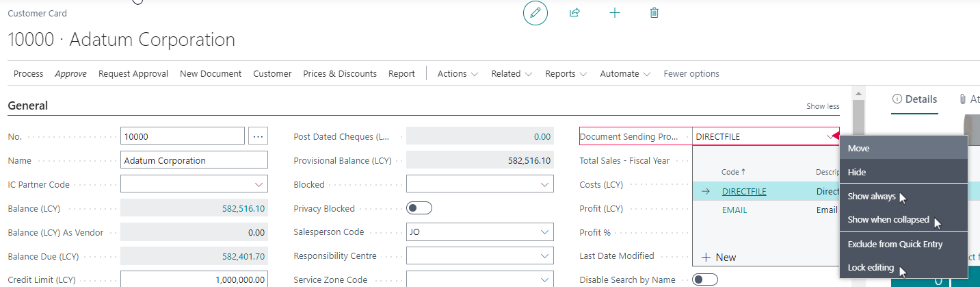Choose Show when collapsed option
Screen dimensions: 980x287
pyautogui.click(x=903, y=219)
